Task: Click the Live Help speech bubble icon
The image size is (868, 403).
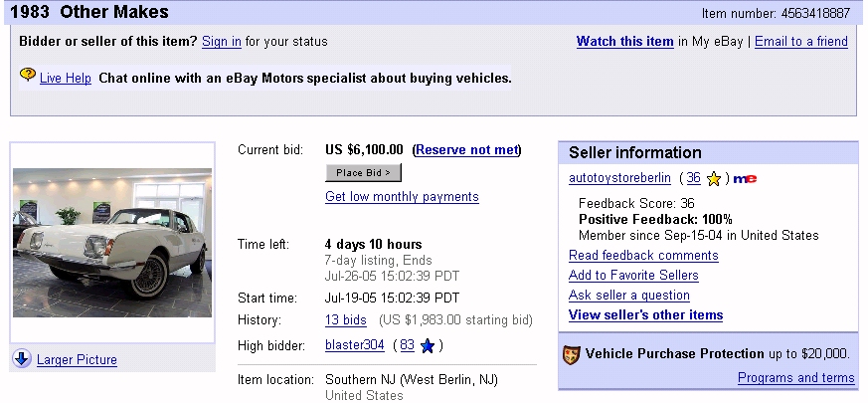Action: pyautogui.click(x=28, y=76)
